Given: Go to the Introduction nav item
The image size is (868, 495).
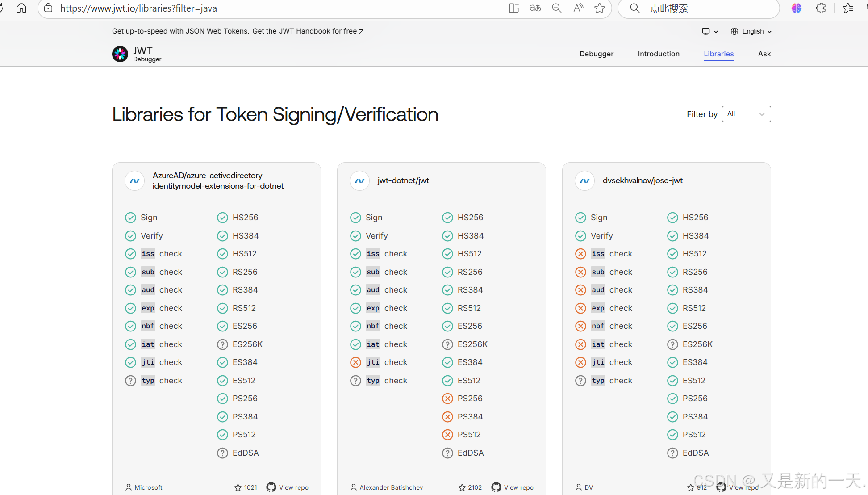Looking at the screenshot, I should coord(659,54).
